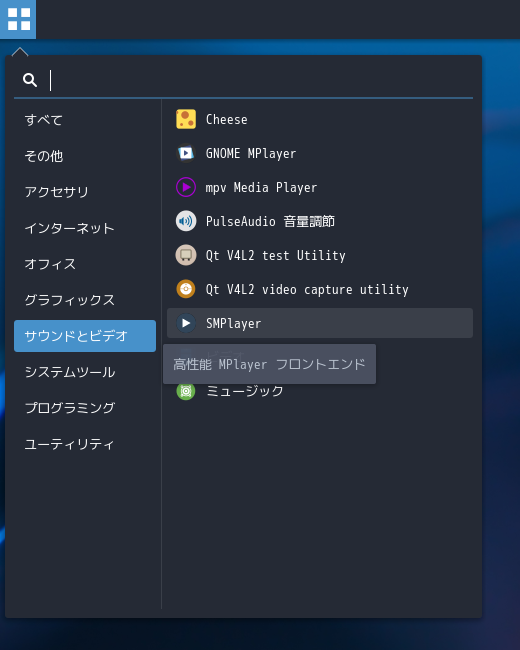Open the アクセサリ category
Image resolution: width=520 pixels, height=650 pixels.
pos(85,192)
